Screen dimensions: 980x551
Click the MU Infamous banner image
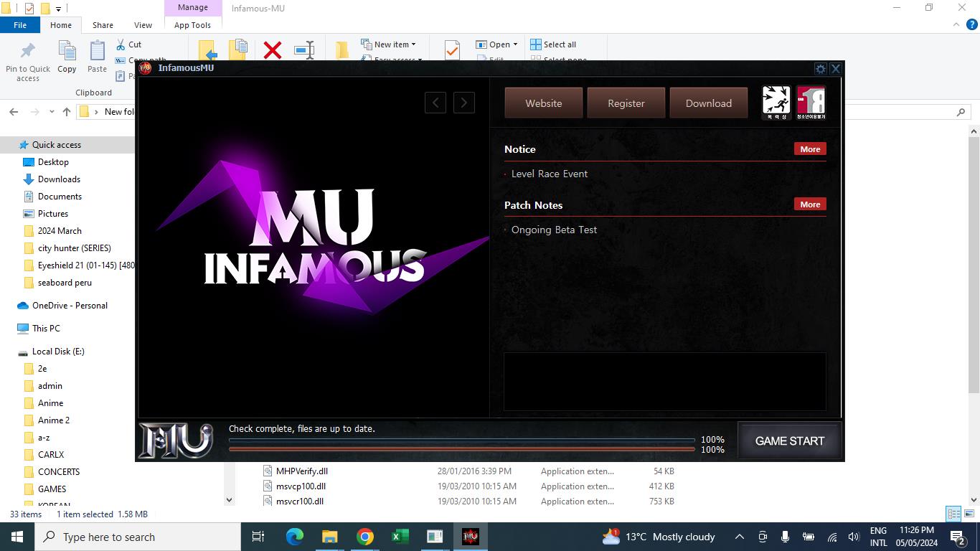point(314,246)
